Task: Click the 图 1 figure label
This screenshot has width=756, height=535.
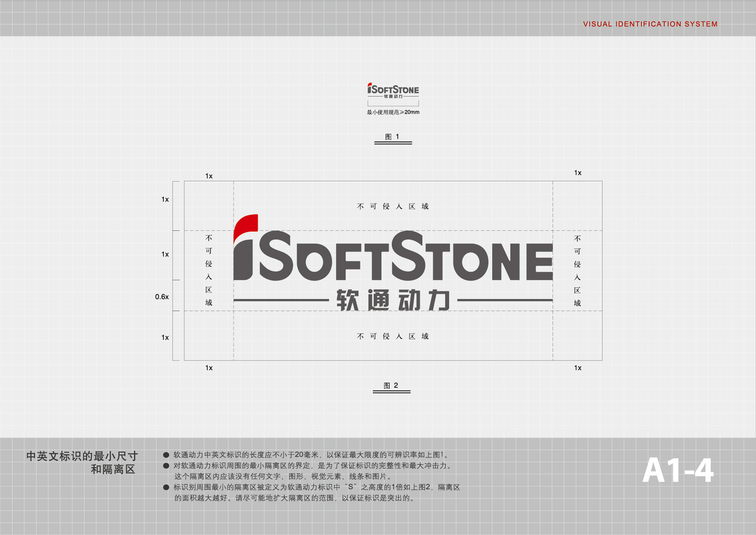Action: pyautogui.click(x=392, y=137)
